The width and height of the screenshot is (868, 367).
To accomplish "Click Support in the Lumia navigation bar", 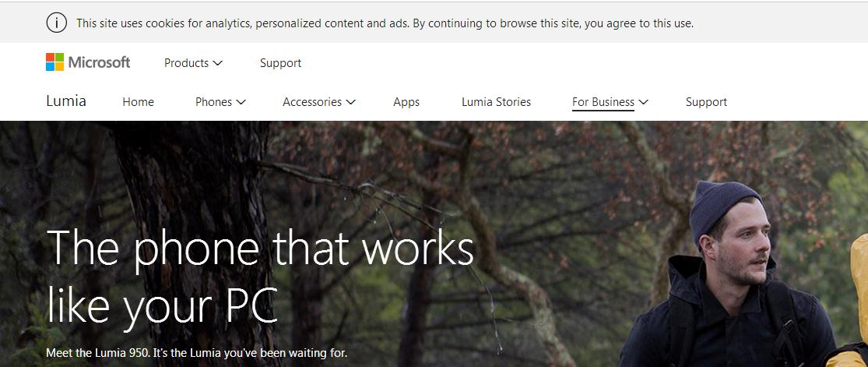I will point(706,102).
